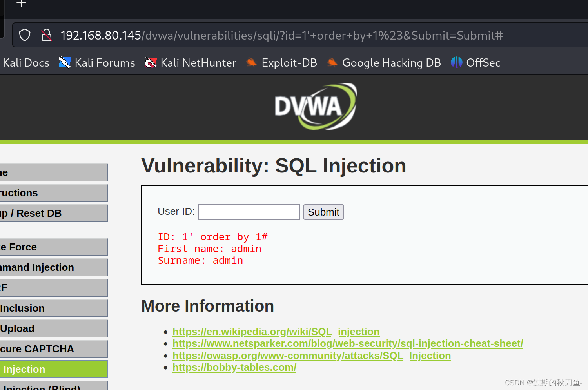
Task: Open the File Inclusion sidebar item
Action: [54, 308]
